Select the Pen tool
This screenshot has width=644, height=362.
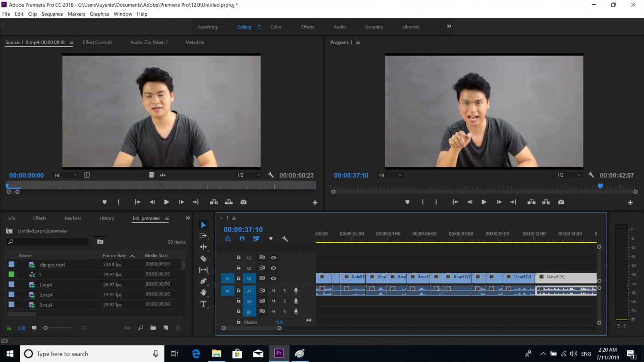(x=204, y=281)
